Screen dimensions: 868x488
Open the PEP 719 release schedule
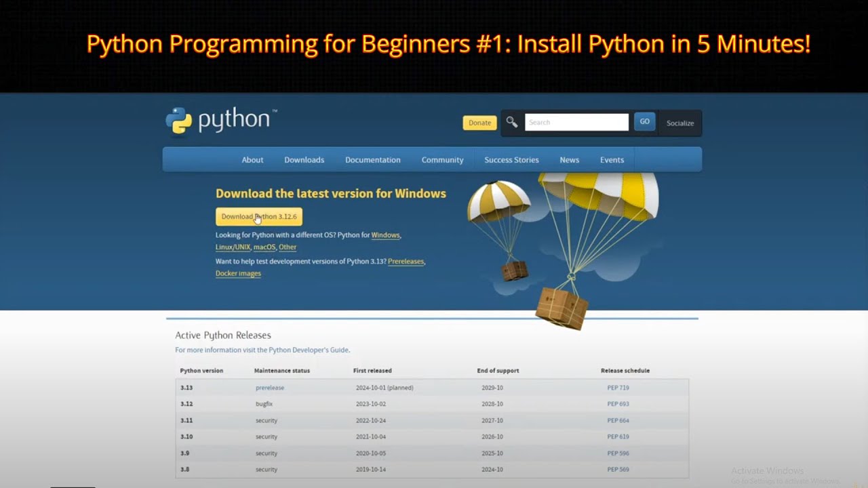[x=618, y=388]
